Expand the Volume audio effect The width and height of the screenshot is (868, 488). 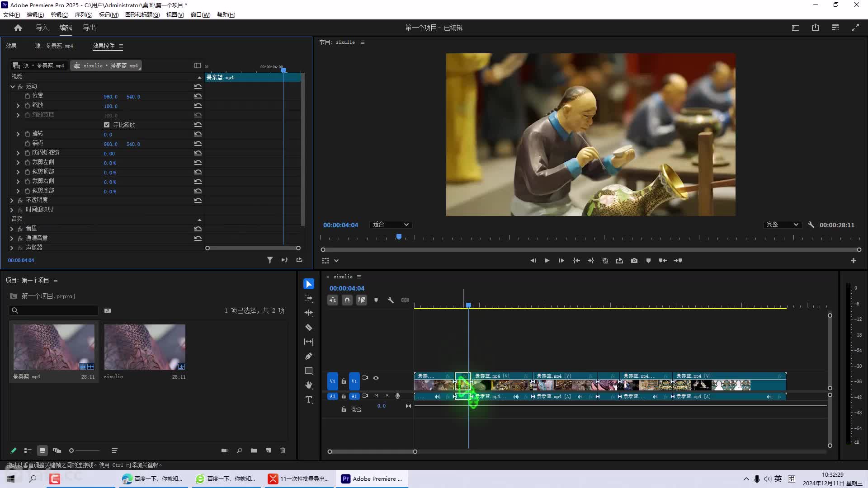pyautogui.click(x=12, y=229)
